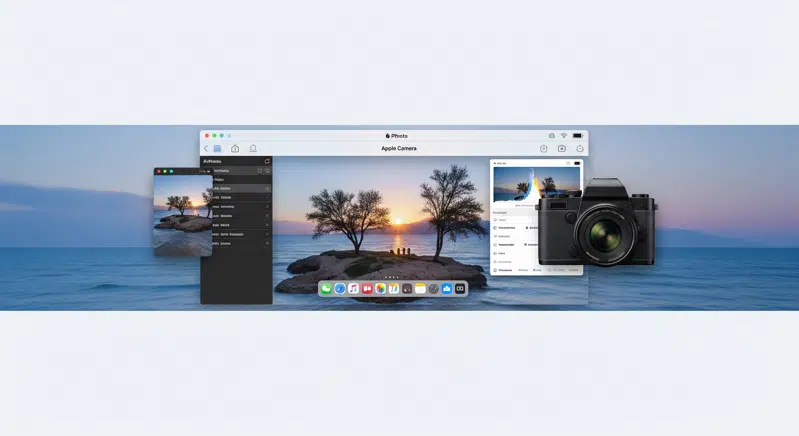
Task: Click the Wi-Fi icon in the title bar
Action: [x=563, y=136]
